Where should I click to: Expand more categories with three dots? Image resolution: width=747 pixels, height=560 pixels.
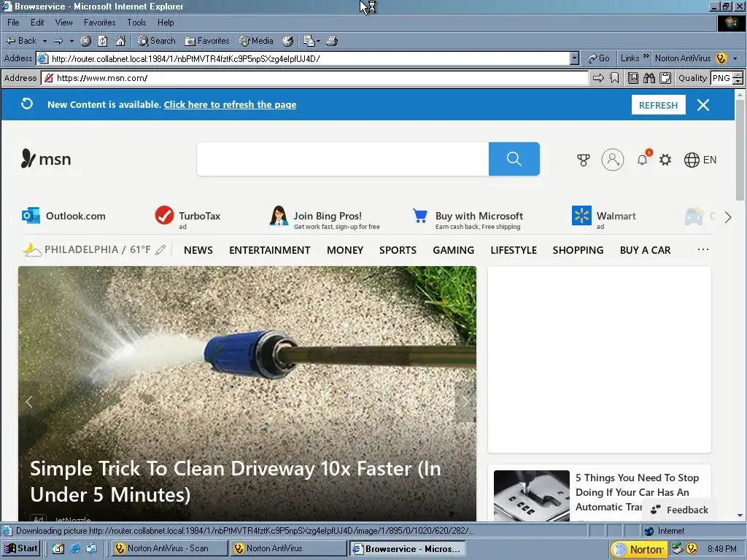[703, 249]
